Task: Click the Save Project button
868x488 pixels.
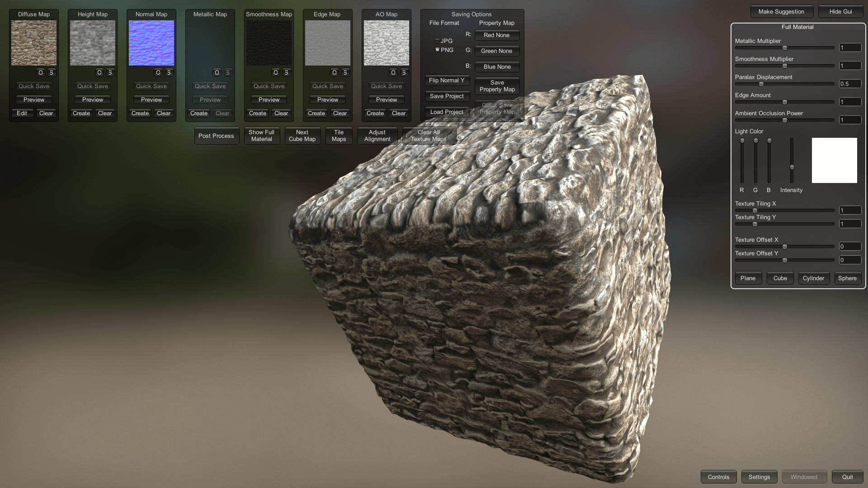Action: click(447, 95)
